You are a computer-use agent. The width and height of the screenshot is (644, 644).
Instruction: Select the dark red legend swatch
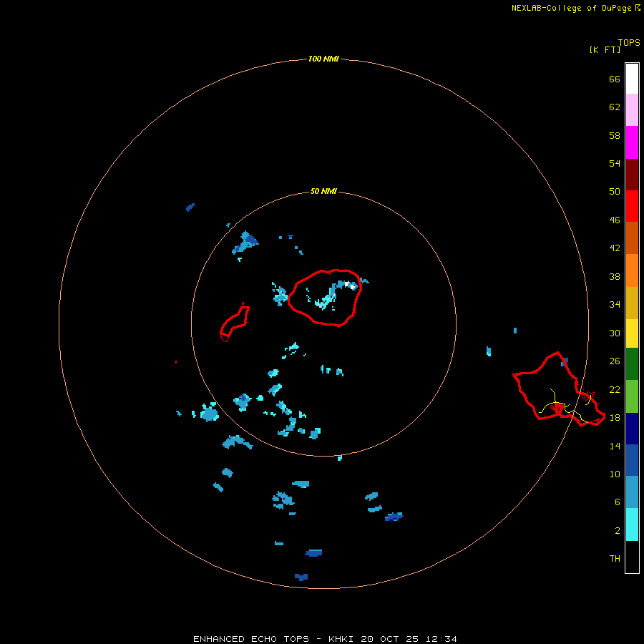[632, 174]
